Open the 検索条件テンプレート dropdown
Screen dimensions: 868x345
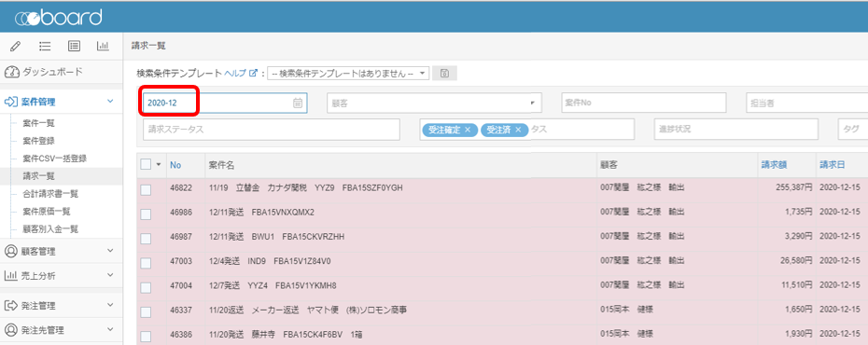[348, 74]
